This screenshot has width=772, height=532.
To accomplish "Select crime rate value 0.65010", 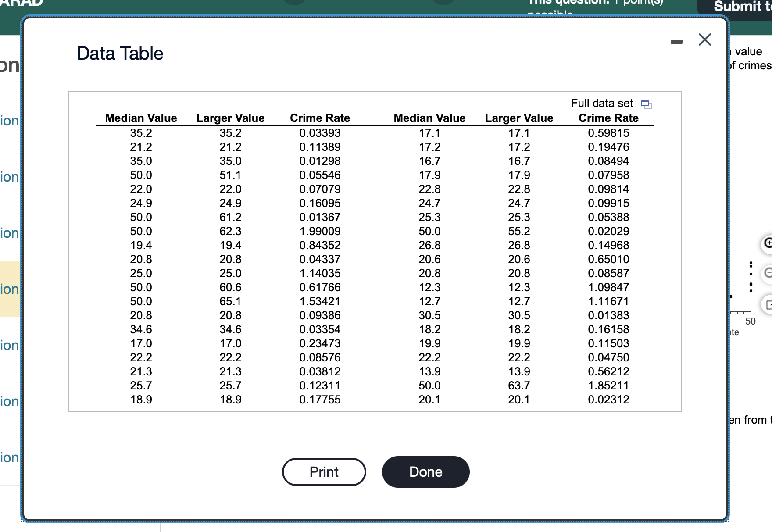I will click(609, 259).
